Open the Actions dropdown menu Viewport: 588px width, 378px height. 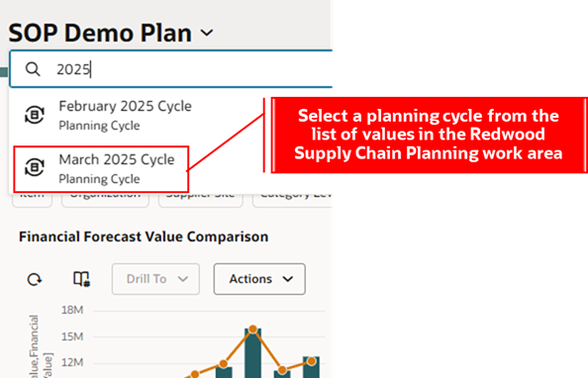[x=259, y=279]
